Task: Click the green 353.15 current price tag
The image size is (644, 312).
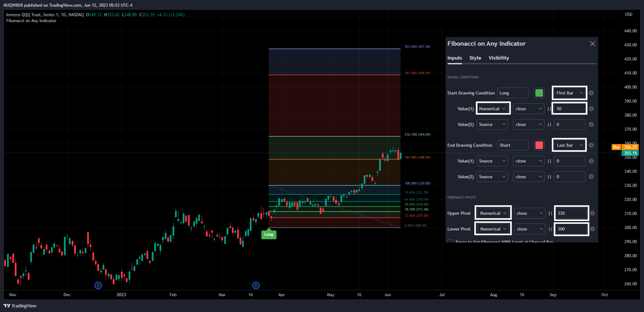Action: pos(630,153)
